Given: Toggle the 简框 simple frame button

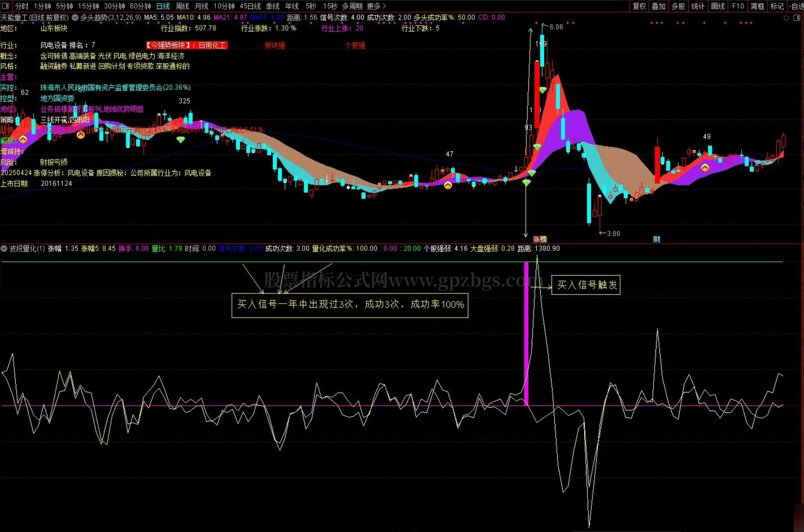Looking at the screenshot, I should click(758, 6).
